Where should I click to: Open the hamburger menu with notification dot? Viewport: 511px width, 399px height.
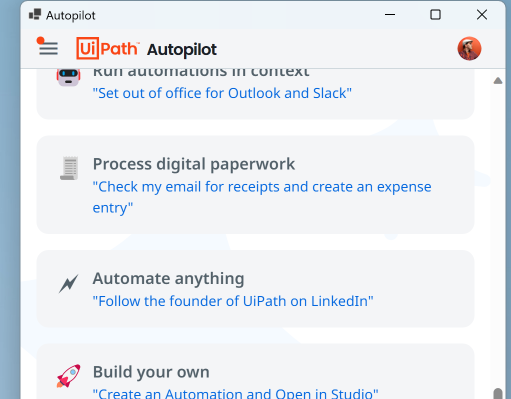(48, 47)
